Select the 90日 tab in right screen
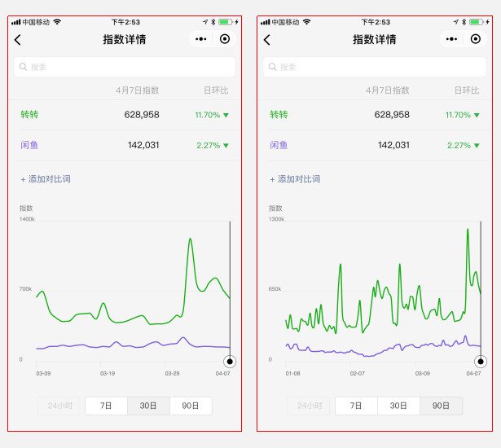501x448 pixels. tap(441, 406)
